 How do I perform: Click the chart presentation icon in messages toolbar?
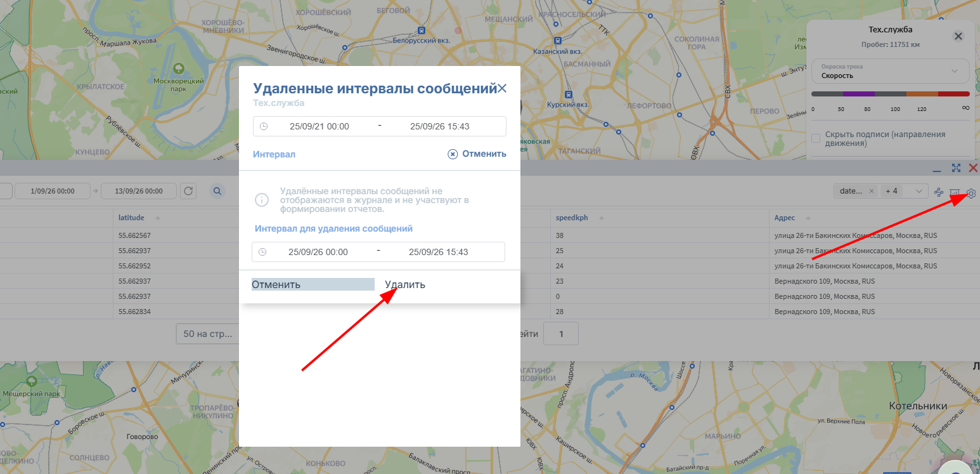click(955, 192)
